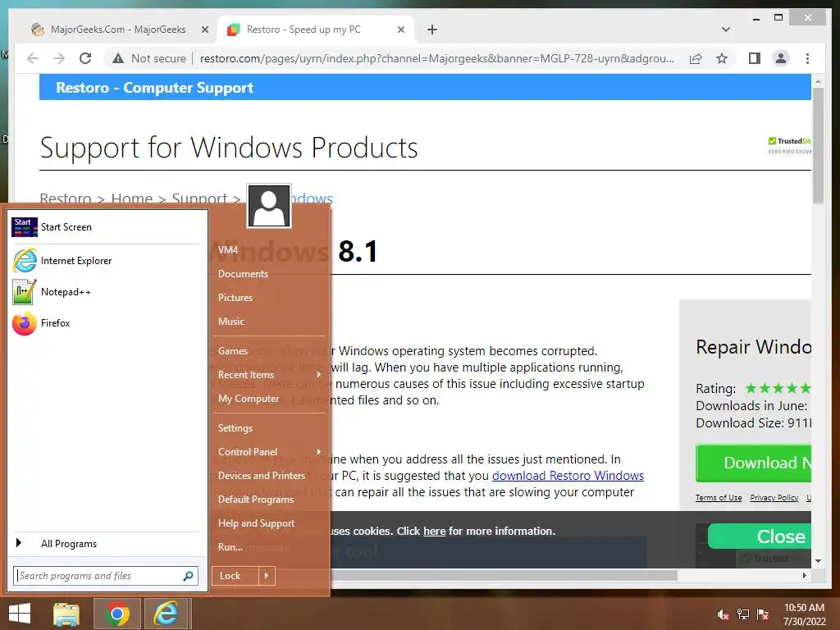Image resolution: width=840 pixels, height=630 pixels.
Task: Click the muted volume tray icon
Action: click(724, 614)
